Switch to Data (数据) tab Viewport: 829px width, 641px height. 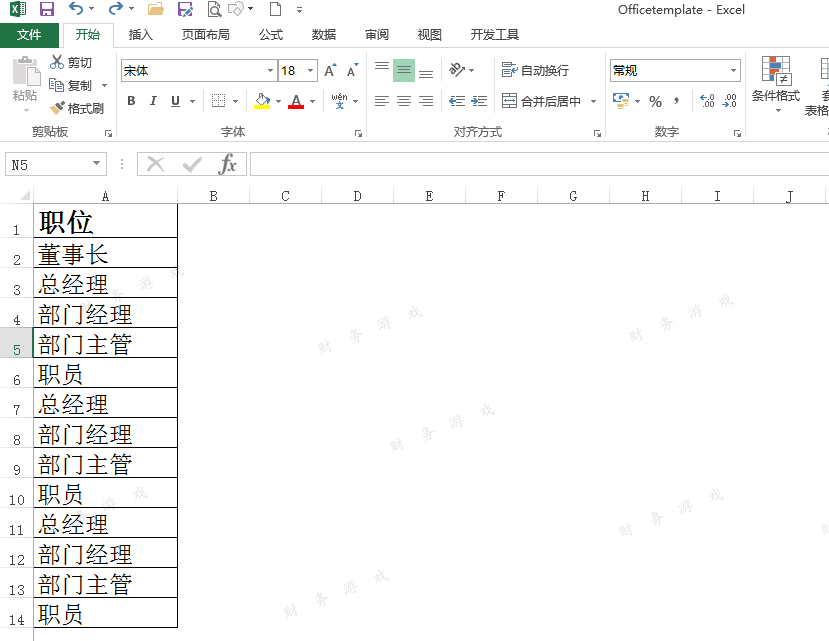click(x=324, y=35)
